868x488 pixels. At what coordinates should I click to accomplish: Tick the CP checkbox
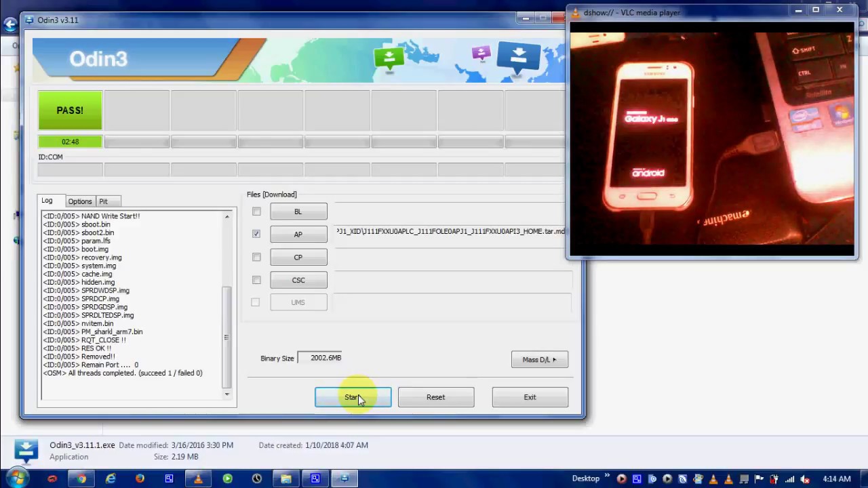256,257
